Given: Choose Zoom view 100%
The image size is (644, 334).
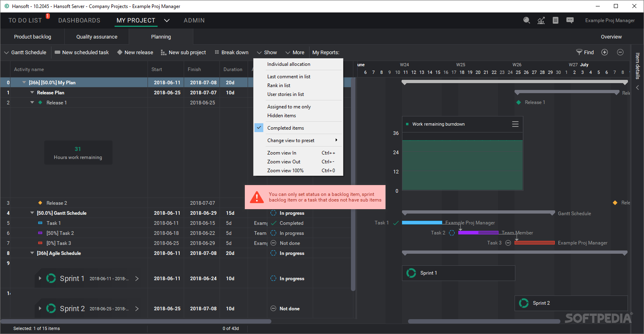Looking at the screenshot, I should tap(298, 171).
